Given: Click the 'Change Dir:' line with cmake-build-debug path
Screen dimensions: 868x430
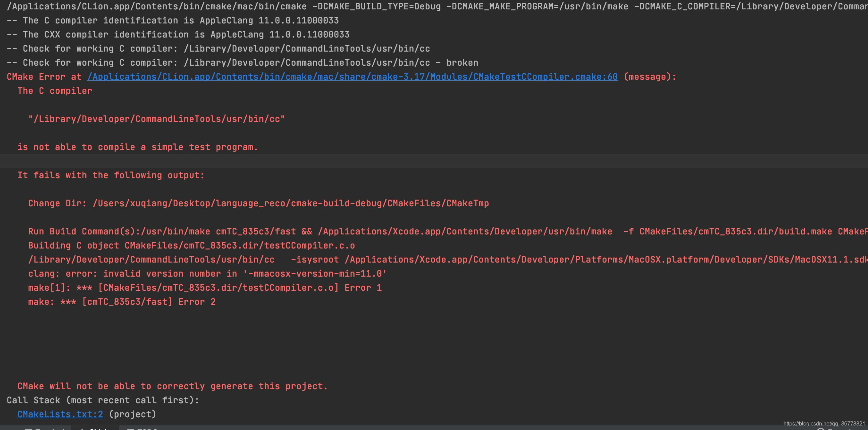Looking at the screenshot, I should point(258,203).
